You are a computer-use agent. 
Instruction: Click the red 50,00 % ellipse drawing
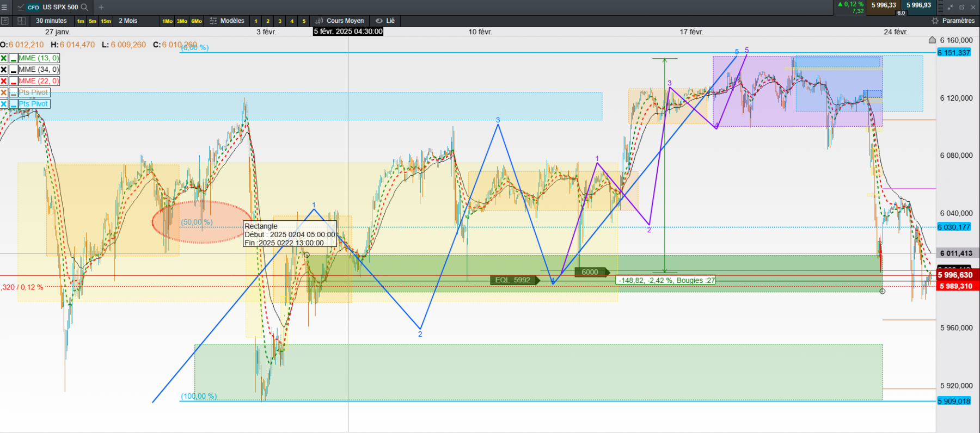[201, 222]
